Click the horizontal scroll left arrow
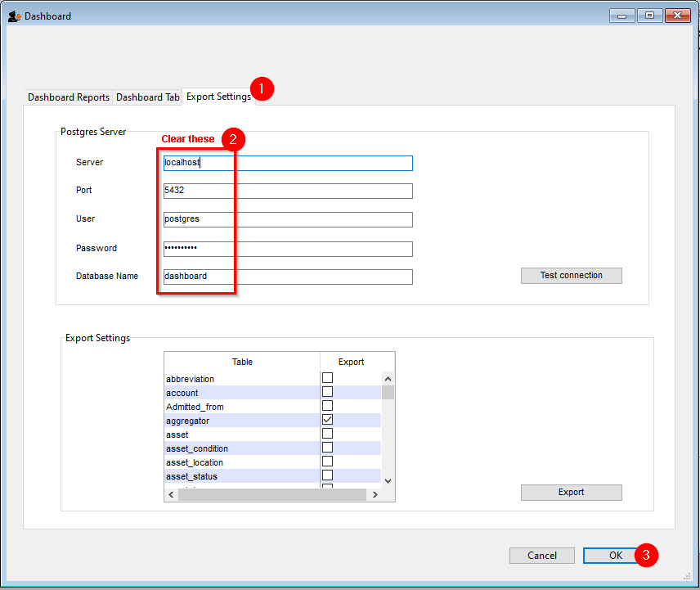This screenshot has width=700, height=590. [x=171, y=494]
